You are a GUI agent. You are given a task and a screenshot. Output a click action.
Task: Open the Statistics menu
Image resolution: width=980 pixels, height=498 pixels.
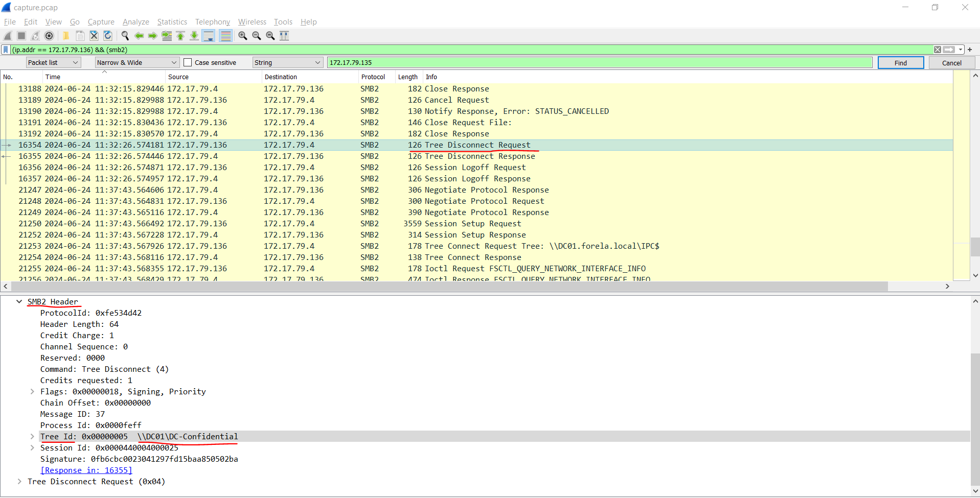coord(172,22)
